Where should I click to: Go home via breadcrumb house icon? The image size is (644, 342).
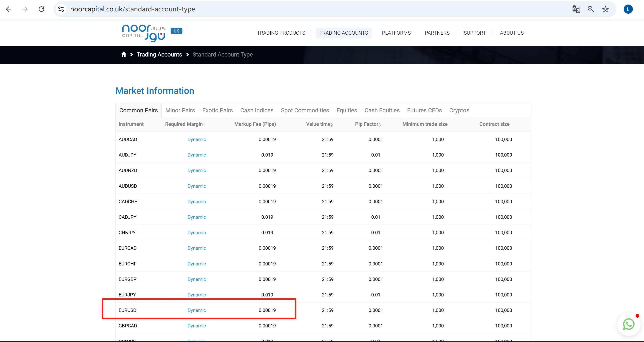tap(123, 54)
